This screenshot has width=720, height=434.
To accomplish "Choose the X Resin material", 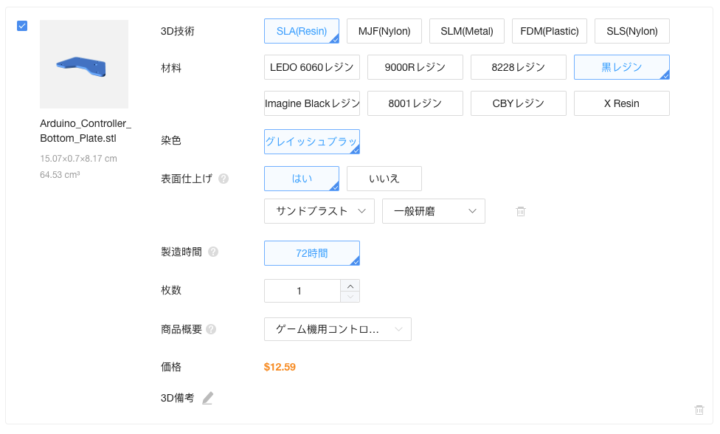I will pyautogui.click(x=621, y=103).
